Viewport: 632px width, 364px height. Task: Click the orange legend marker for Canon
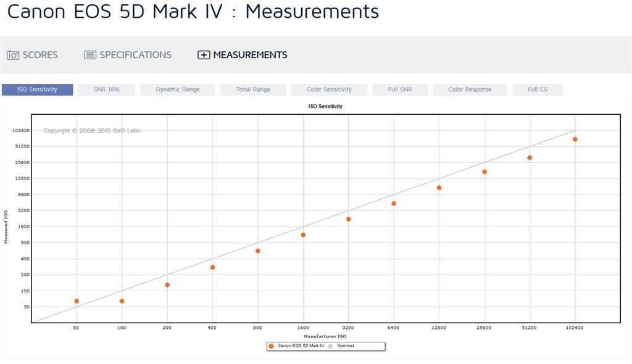(272, 346)
